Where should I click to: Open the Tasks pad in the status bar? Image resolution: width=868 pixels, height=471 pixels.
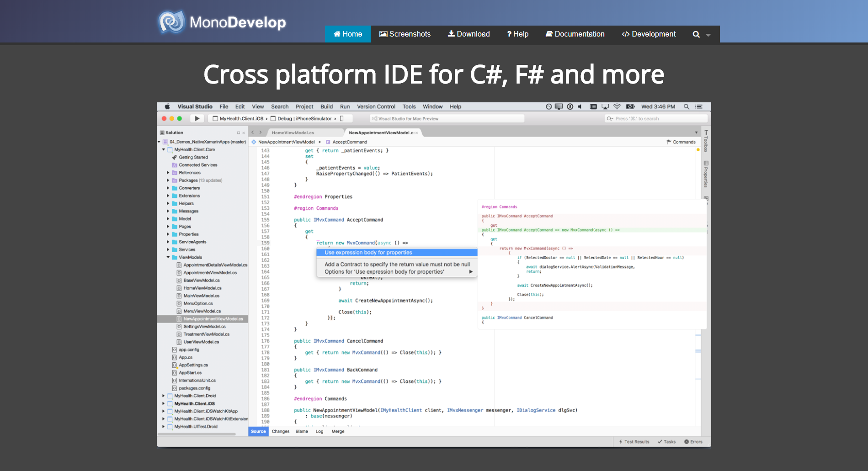[x=666, y=442]
